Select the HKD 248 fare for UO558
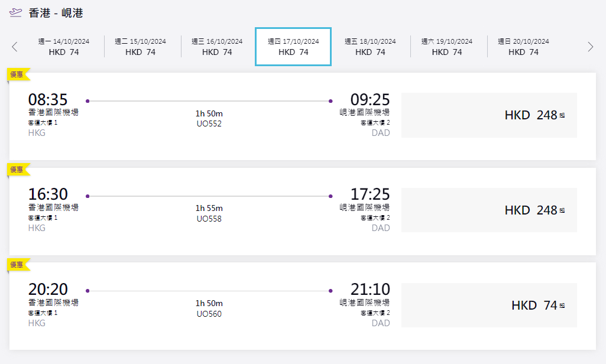The height and width of the screenshot is (364, 606). [489, 210]
